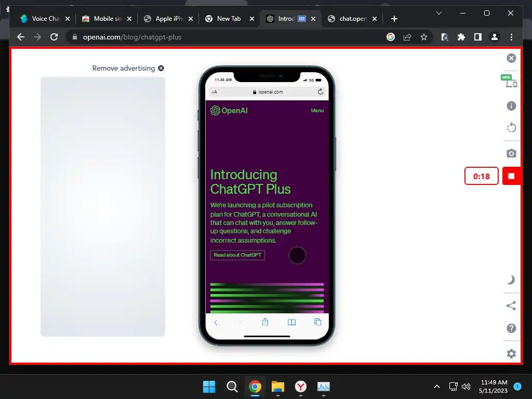Image resolution: width=532 pixels, height=399 pixels.
Task: Bookmark this page with the star
Action: (424, 37)
